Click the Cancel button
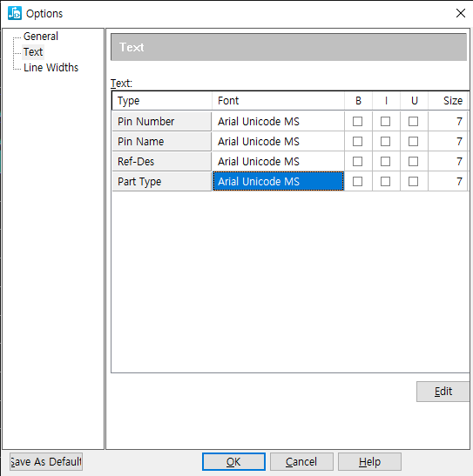 tap(301, 462)
